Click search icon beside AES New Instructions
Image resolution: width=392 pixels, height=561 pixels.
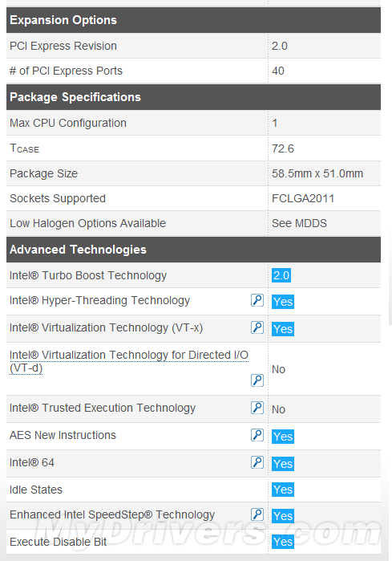pyautogui.click(x=257, y=435)
